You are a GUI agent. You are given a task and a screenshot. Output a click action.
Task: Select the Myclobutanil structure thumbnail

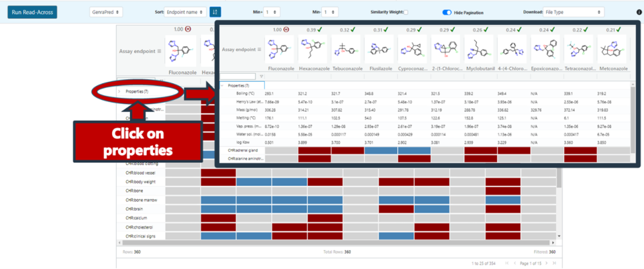tap(479, 49)
